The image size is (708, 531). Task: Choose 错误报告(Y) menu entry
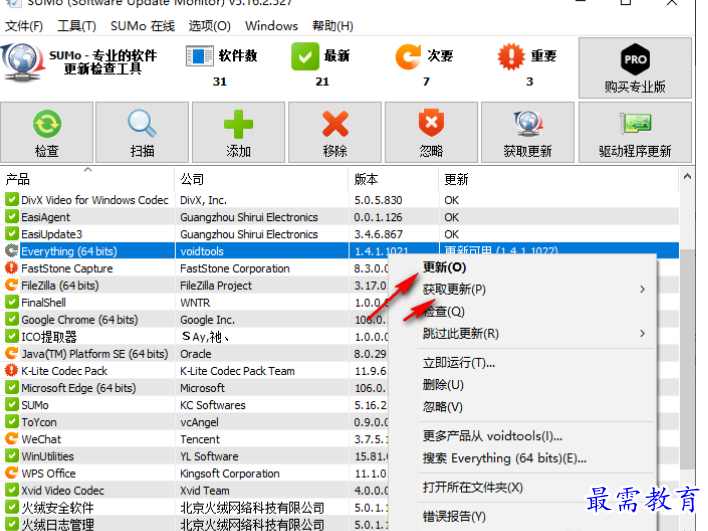(522, 516)
